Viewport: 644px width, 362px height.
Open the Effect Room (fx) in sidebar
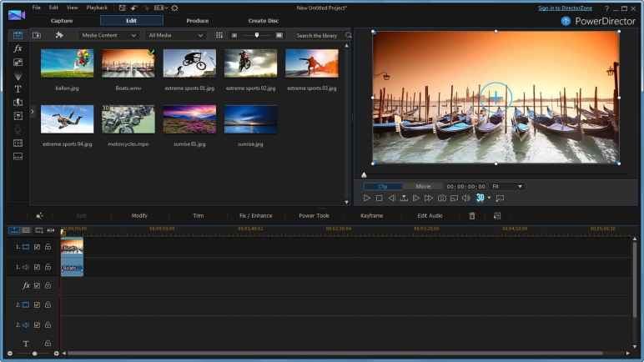click(18, 49)
